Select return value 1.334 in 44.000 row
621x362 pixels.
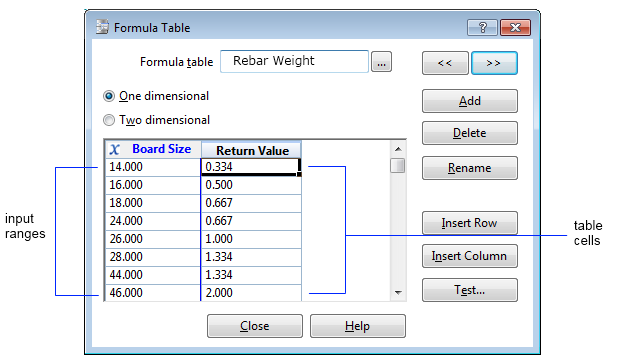(251, 275)
